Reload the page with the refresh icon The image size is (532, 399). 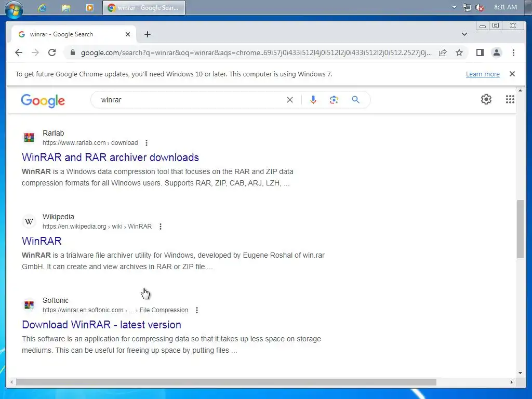52,52
